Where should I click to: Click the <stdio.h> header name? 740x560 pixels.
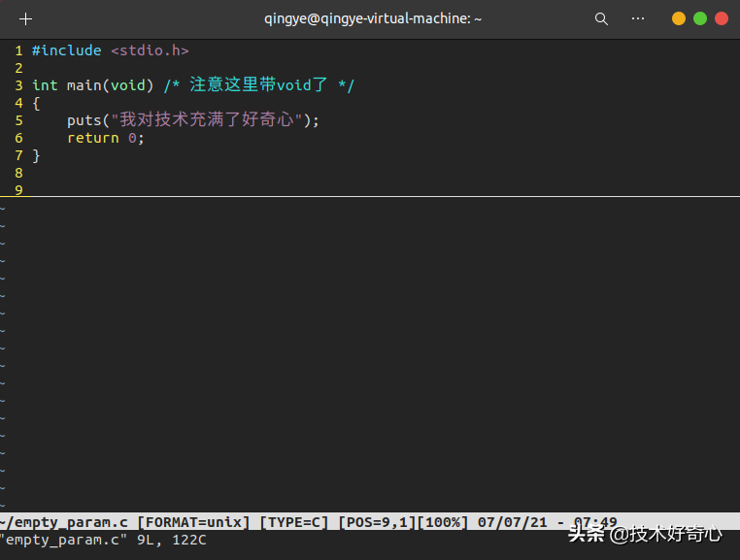pos(150,50)
